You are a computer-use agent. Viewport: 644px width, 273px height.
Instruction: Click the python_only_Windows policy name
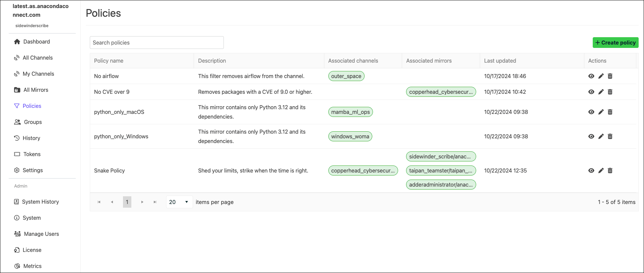click(121, 136)
